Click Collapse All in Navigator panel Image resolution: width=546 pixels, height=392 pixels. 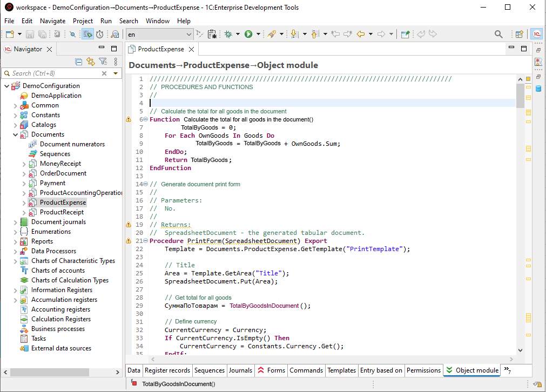click(79, 62)
